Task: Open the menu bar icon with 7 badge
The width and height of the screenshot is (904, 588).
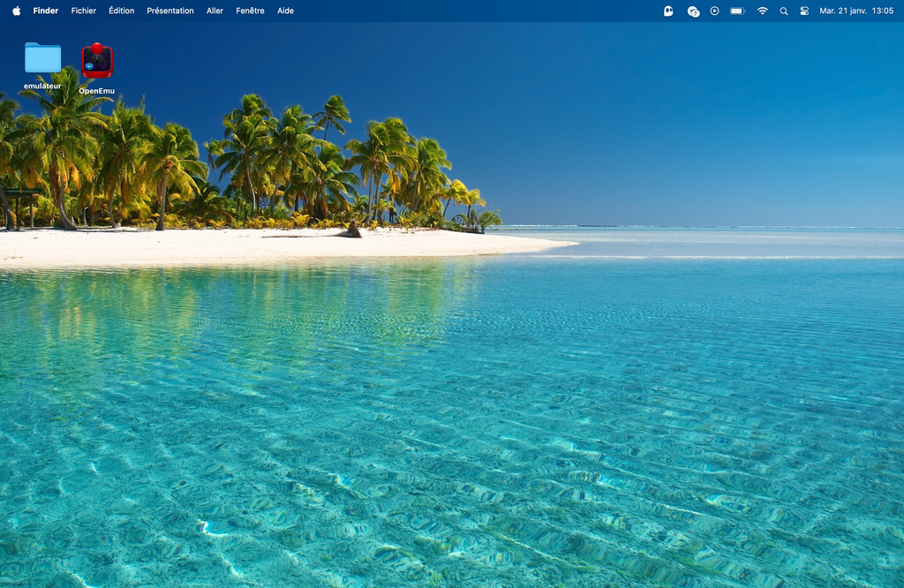Action: (693, 11)
